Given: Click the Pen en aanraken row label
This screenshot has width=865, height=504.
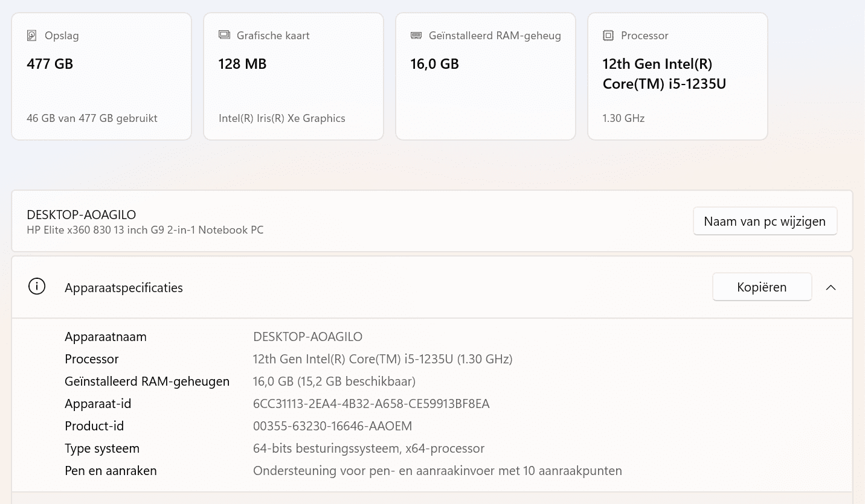Looking at the screenshot, I should click(111, 471).
